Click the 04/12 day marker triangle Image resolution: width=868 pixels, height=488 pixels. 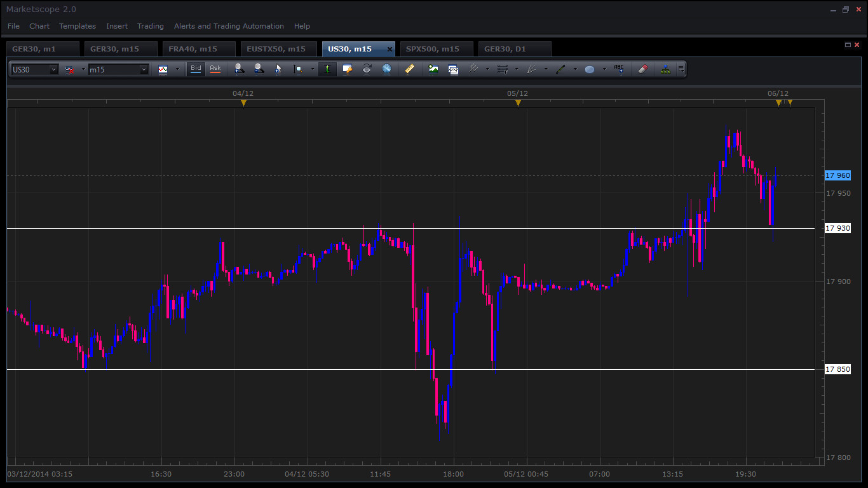click(x=243, y=103)
